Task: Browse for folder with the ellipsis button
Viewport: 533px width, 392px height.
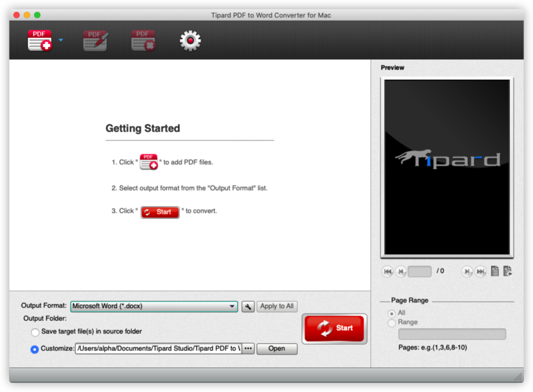Action: point(249,349)
